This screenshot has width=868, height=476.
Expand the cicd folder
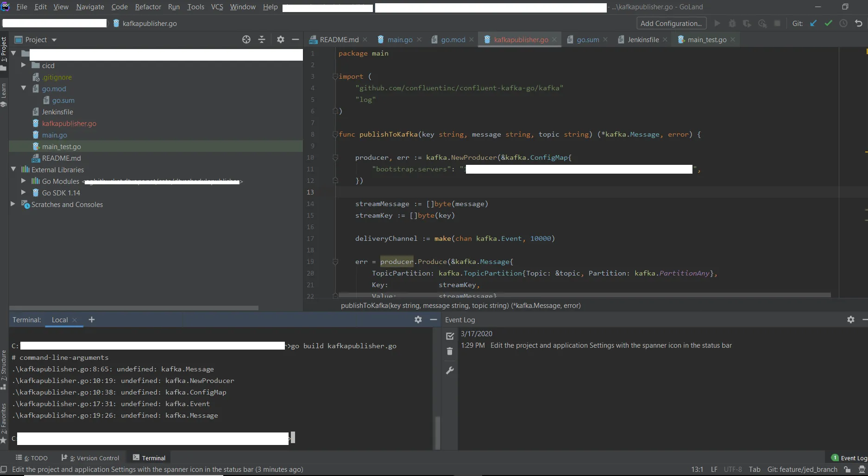tap(24, 65)
